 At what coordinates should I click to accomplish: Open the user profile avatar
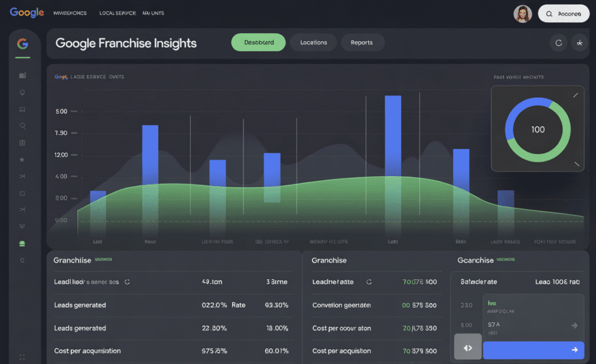pyautogui.click(x=522, y=14)
